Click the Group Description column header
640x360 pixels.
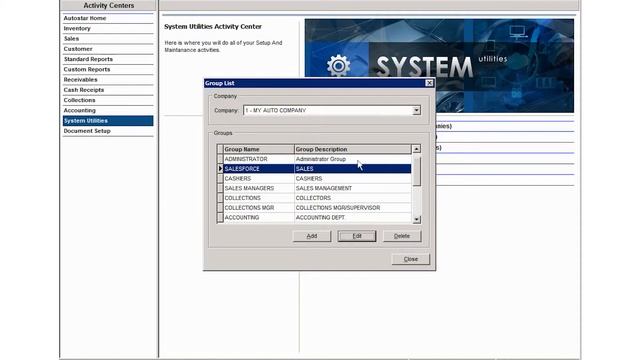353,149
